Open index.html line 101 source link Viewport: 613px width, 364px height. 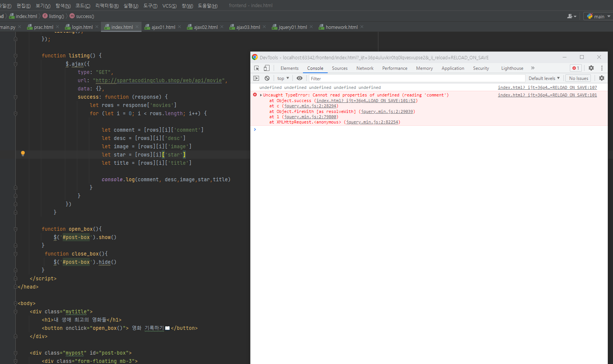547,95
